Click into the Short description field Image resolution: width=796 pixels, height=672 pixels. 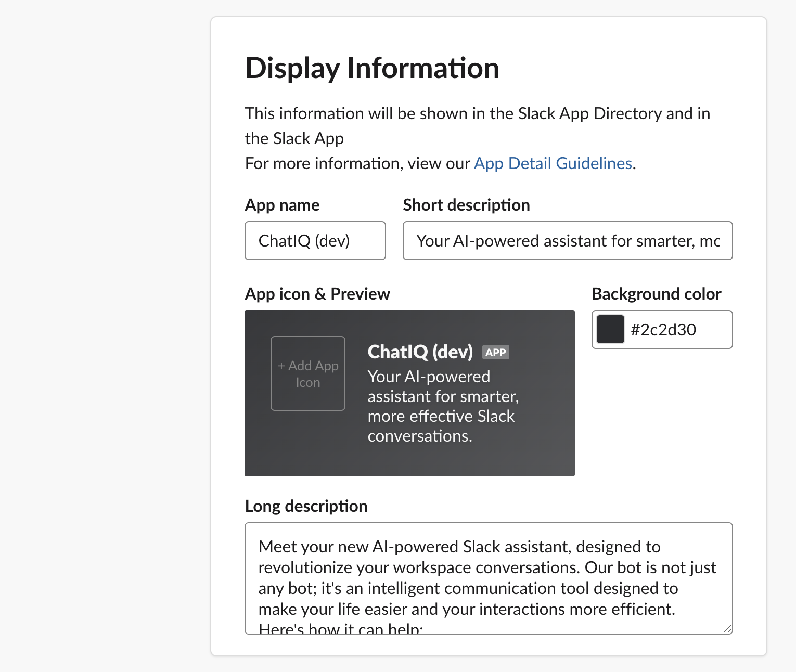[x=568, y=241]
